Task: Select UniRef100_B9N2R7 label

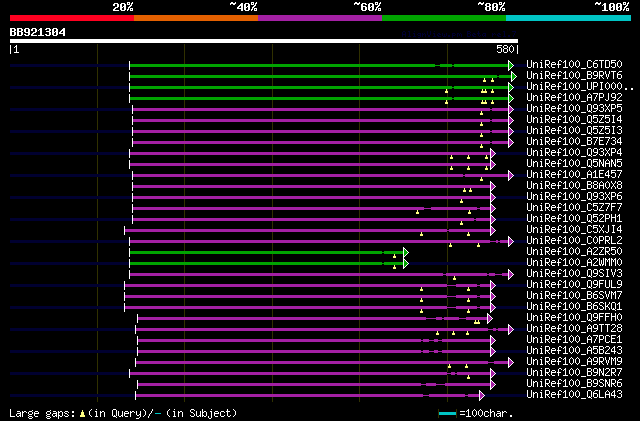Action: (574, 373)
